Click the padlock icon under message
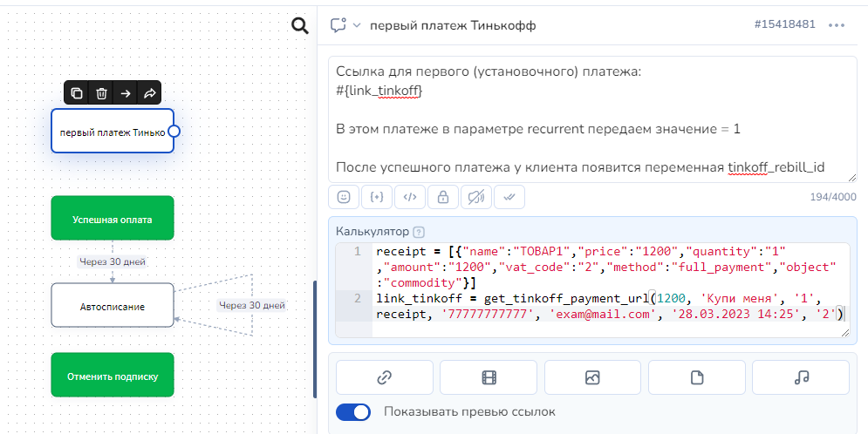Screen dimensions: 868x434 [x=443, y=198]
